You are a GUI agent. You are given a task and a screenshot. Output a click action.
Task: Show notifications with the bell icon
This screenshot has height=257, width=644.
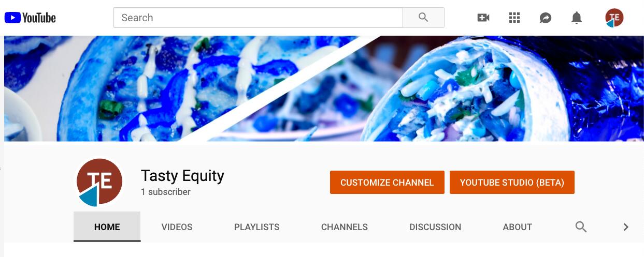[577, 18]
